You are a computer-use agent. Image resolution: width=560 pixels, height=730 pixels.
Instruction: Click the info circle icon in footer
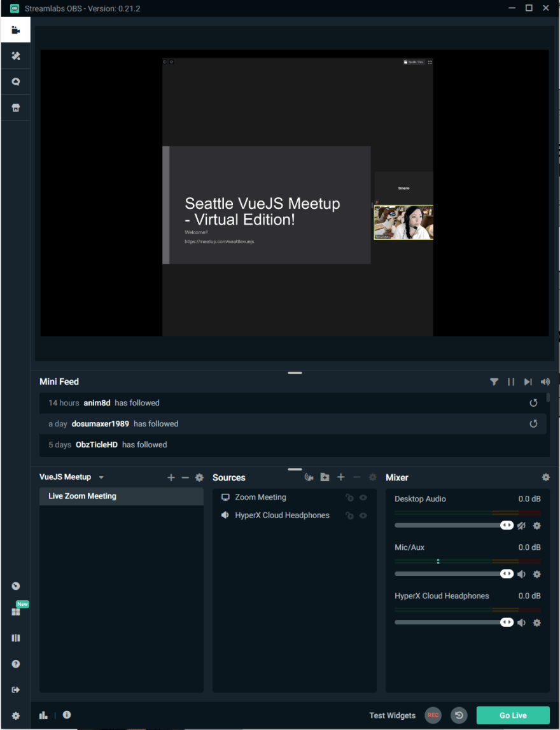(x=67, y=715)
